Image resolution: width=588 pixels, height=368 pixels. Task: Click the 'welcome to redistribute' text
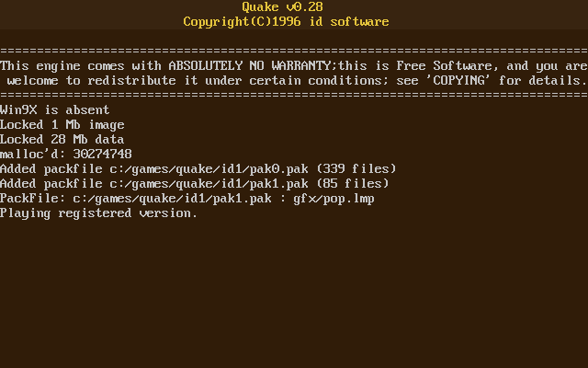pos(92,81)
